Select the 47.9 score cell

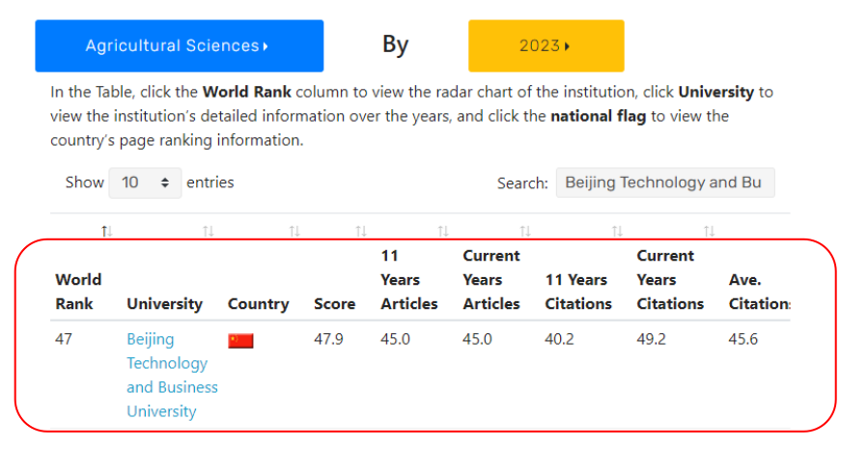pyautogui.click(x=330, y=339)
